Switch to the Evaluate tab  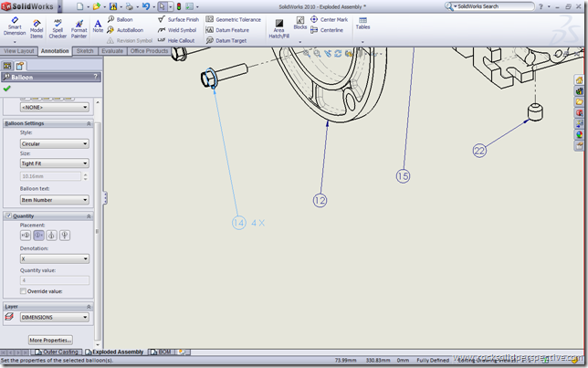coord(112,51)
